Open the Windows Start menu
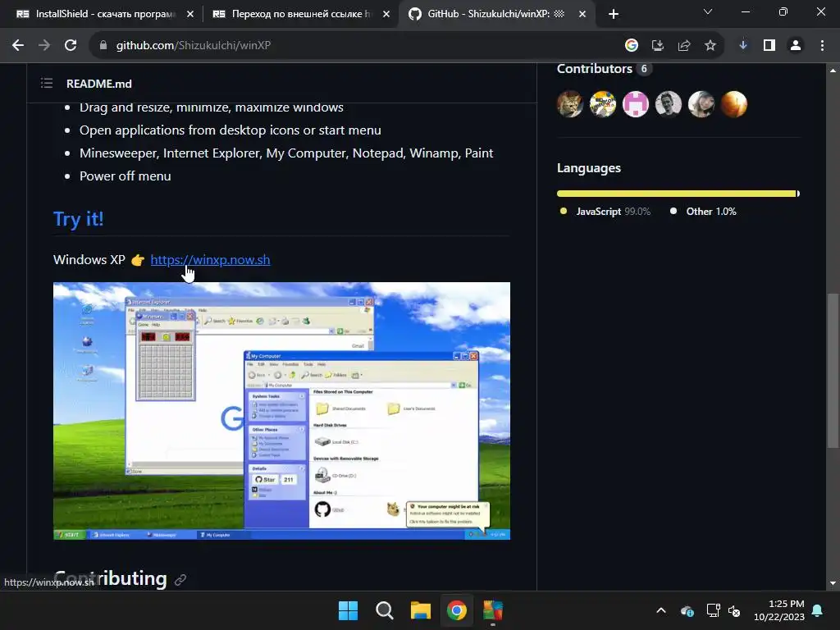The image size is (840, 630). [348, 610]
